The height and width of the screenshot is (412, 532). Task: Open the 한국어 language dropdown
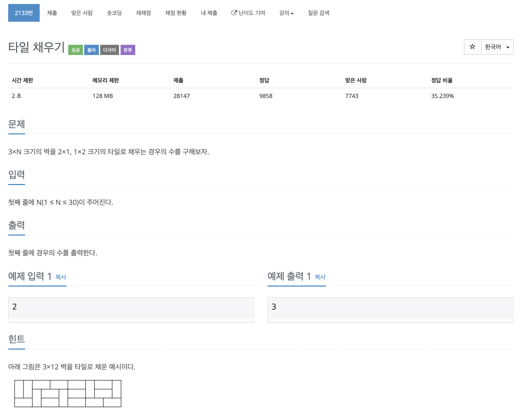pos(497,47)
